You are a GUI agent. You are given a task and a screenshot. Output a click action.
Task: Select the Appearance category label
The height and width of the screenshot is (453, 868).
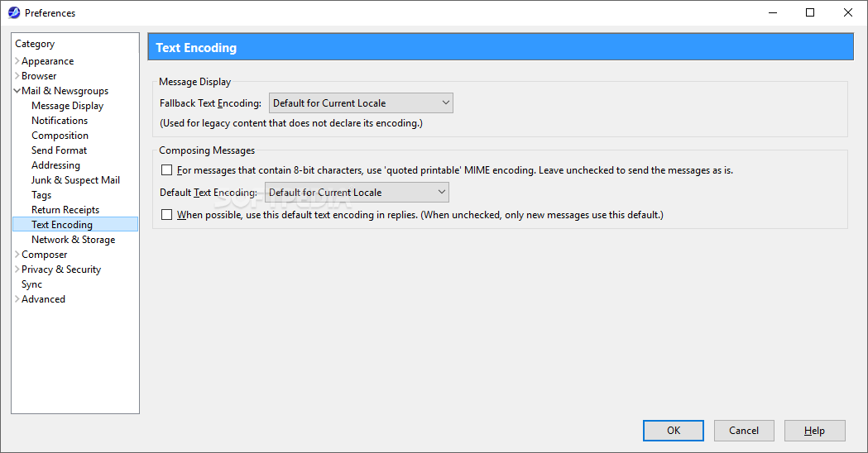(x=48, y=61)
